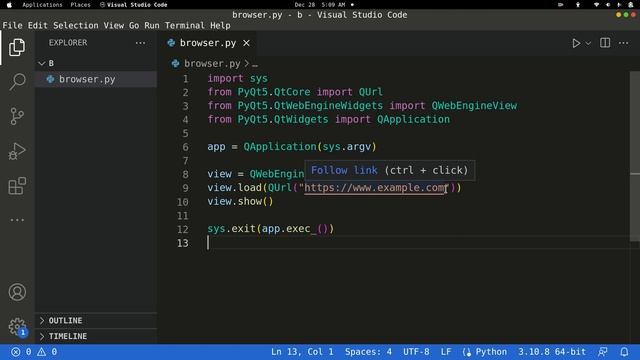640x360 pixels.
Task: Open editor more actions ellipsis
Action: [623, 43]
